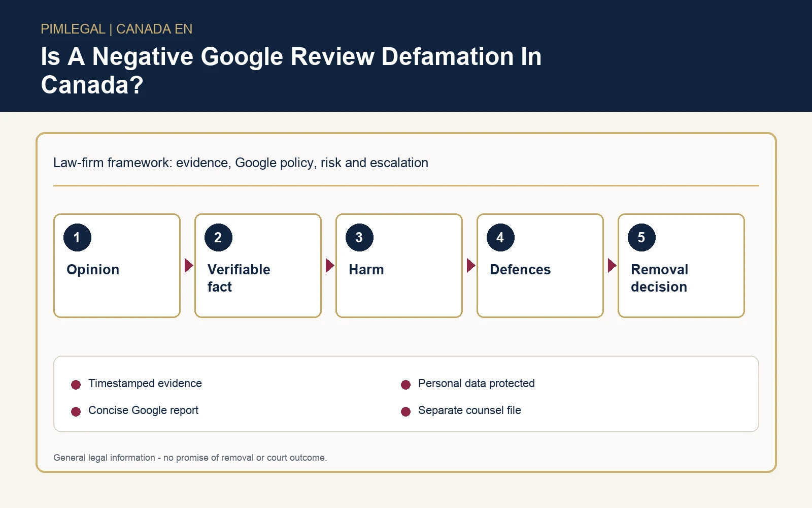Click the step 3 number badge
This screenshot has height=508, width=812.
359,237
